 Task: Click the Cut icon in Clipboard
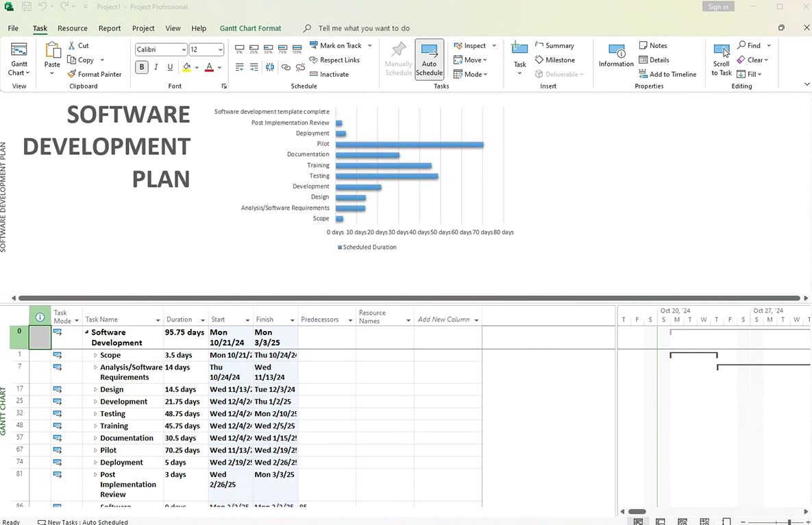point(72,45)
